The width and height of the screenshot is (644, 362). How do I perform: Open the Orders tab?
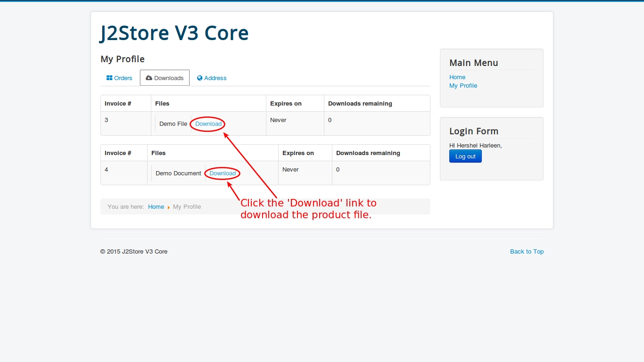tap(120, 78)
